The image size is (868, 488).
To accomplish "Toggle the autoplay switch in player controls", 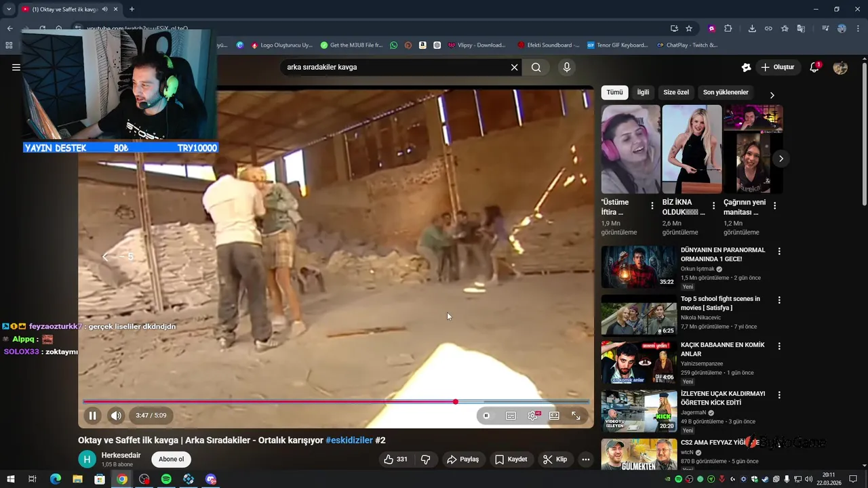I will click(x=486, y=415).
